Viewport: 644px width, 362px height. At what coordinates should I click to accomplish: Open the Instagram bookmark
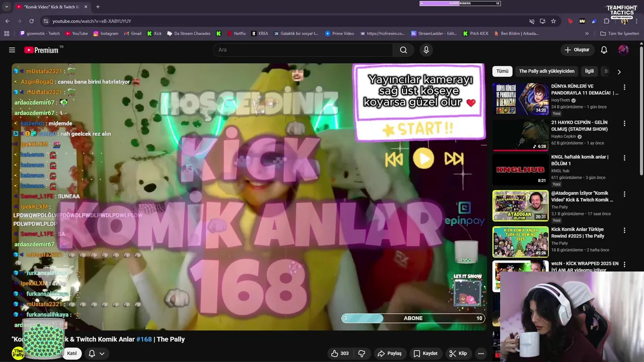coord(106,34)
